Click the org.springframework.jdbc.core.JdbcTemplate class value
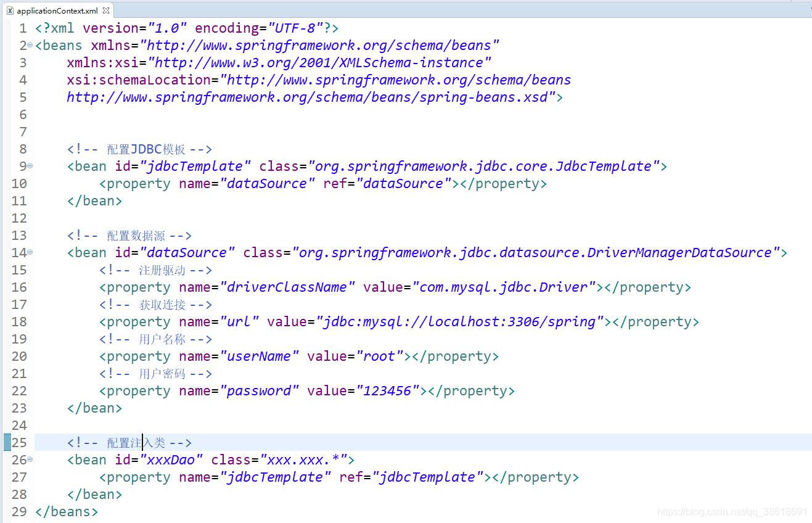 [x=484, y=167]
